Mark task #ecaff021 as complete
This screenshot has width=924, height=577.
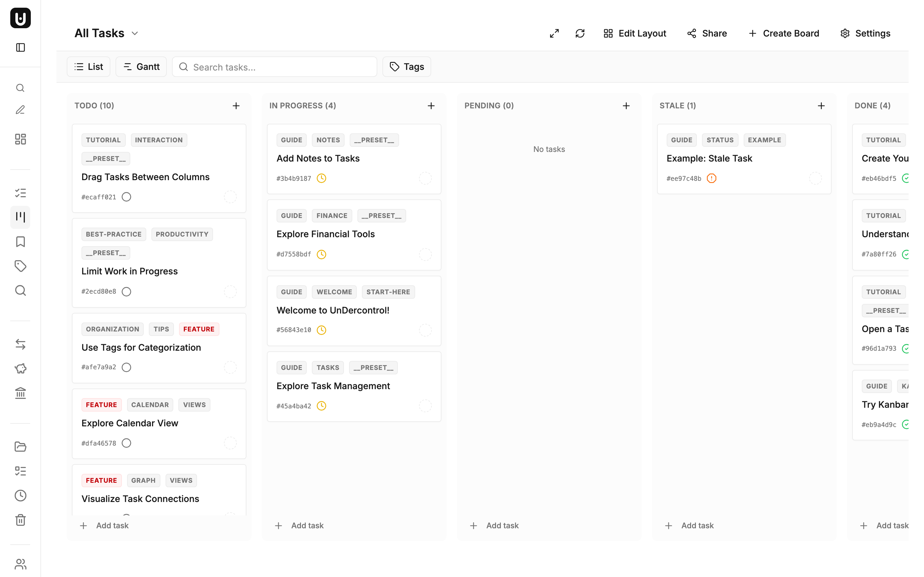pyautogui.click(x=126, y=197)
